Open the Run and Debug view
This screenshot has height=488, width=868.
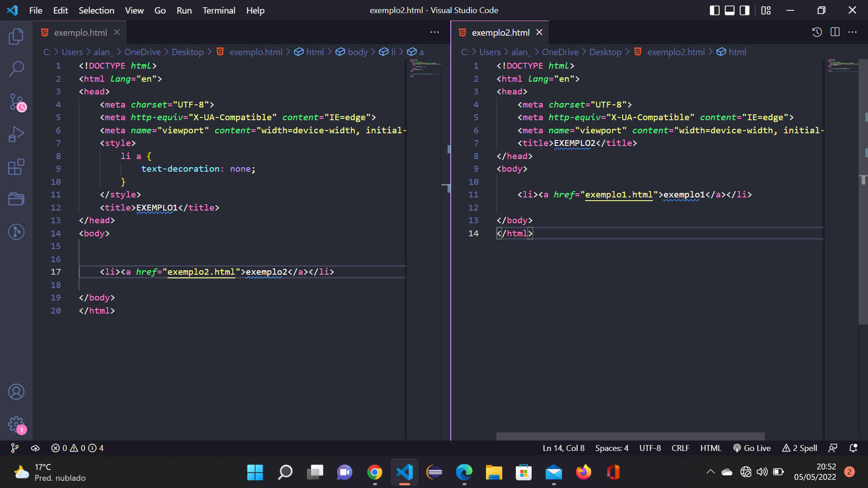tap(16, 135)
